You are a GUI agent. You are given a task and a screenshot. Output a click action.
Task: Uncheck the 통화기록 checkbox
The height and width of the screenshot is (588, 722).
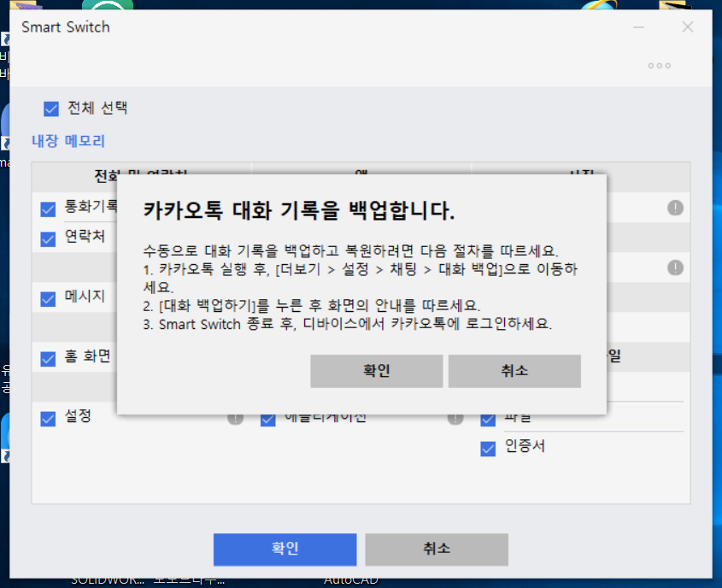(48, 209)
